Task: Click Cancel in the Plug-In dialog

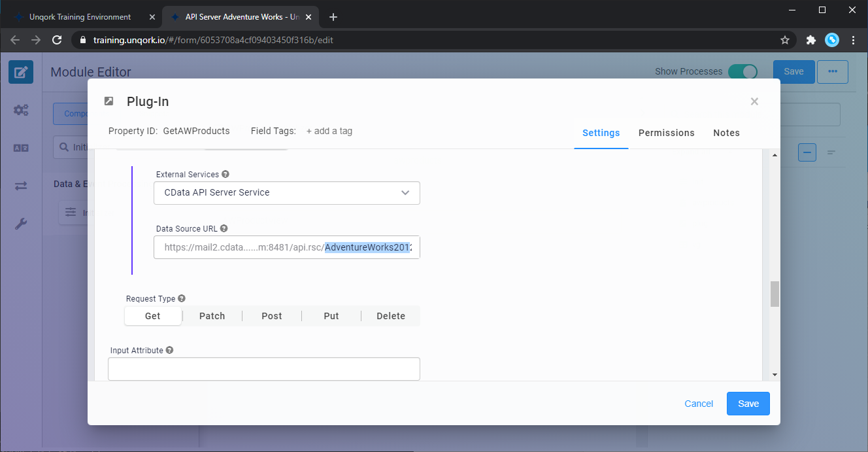Action: tap(699, 404)
